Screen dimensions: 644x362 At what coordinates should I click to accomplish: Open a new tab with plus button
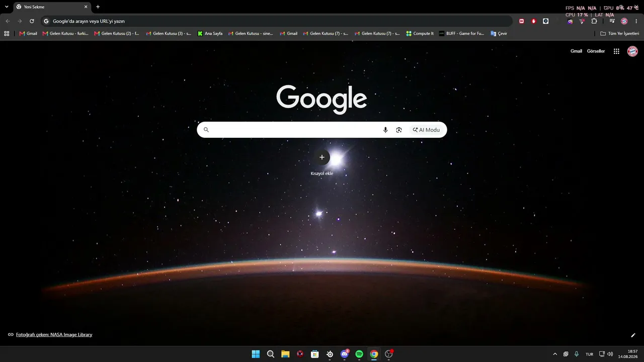[x=98, y=7]
